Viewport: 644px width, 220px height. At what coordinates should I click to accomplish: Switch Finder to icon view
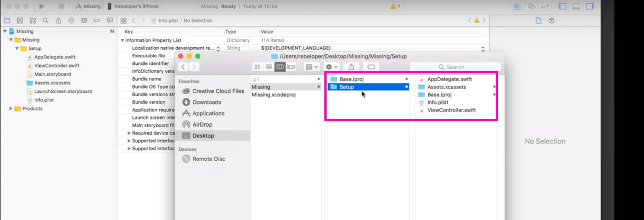(x=257, y=67)
